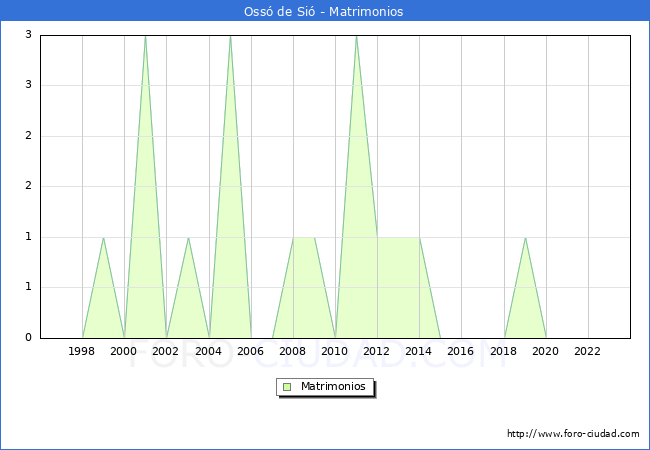Click the 2008 x-axis label
650x450 pixels.
click(x=293, y=351)
